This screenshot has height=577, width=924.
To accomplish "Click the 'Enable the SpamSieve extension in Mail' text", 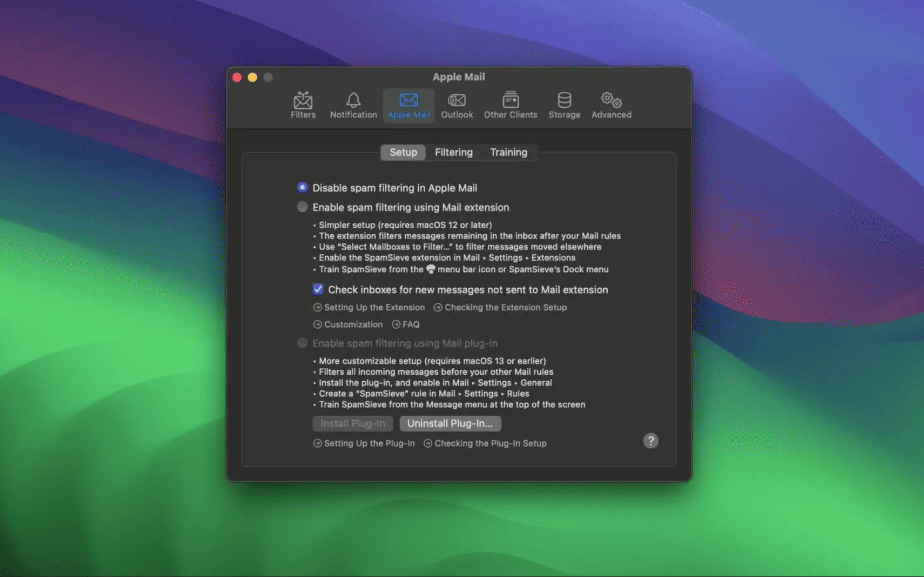I will click(x=447, y=258).
